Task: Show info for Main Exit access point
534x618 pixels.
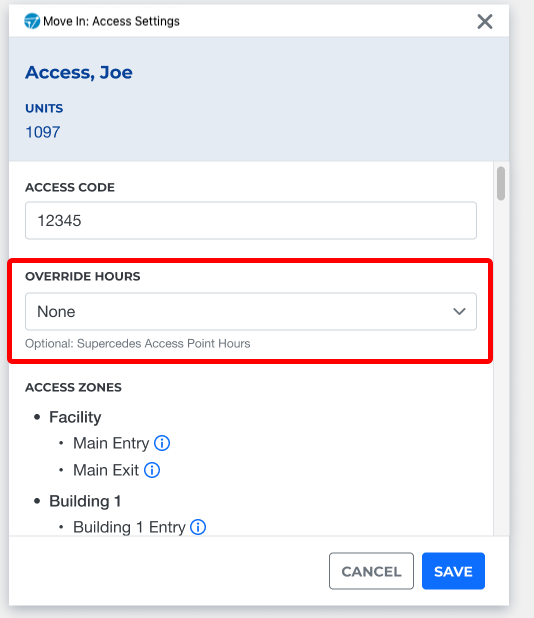Action: point(152,470)
